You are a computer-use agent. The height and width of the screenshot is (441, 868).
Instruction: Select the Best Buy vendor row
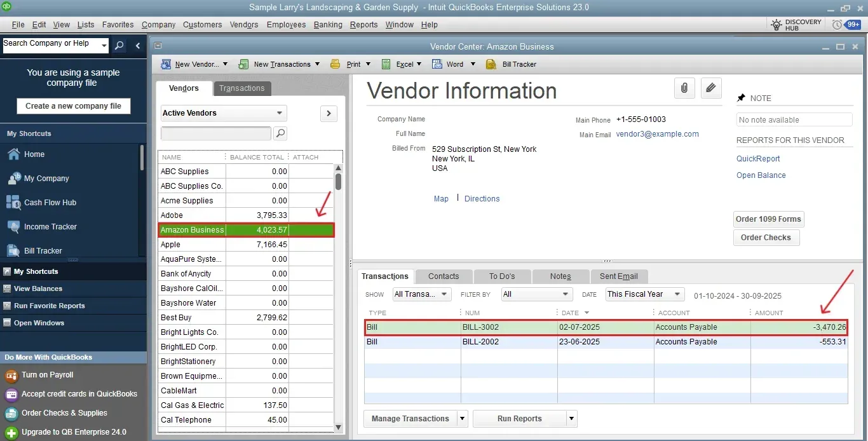(246, 318)
